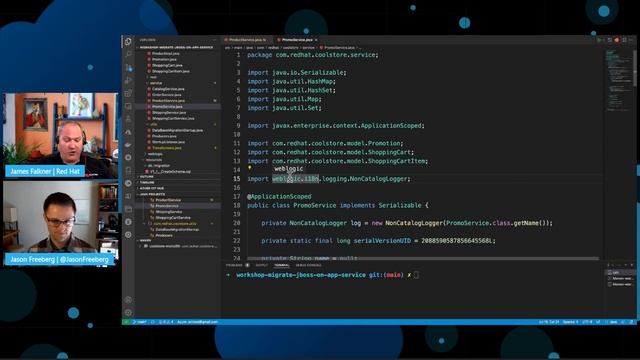Click the UTF-8 encoding in the status bar
Screen dimensions: 640x360
587,322
